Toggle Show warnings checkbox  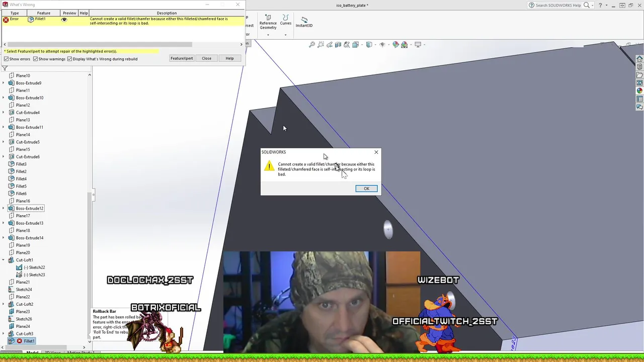[x=35, y=59]
